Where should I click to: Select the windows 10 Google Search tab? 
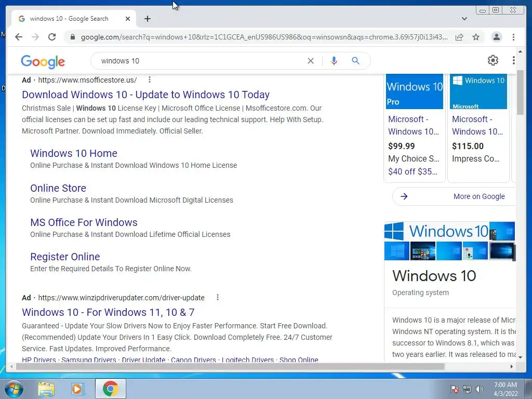[x=74, y=19]
